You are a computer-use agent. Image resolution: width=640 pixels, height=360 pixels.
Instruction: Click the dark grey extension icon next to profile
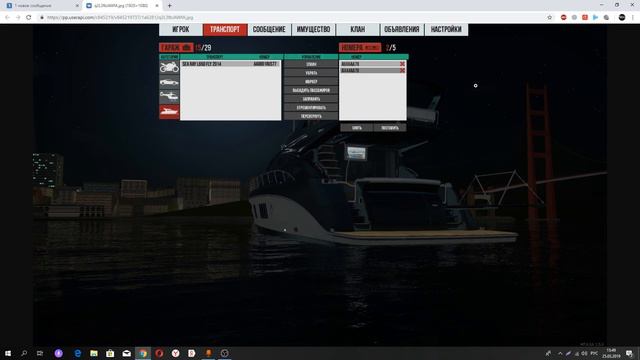pyautogui.click(x=607, y=18)
